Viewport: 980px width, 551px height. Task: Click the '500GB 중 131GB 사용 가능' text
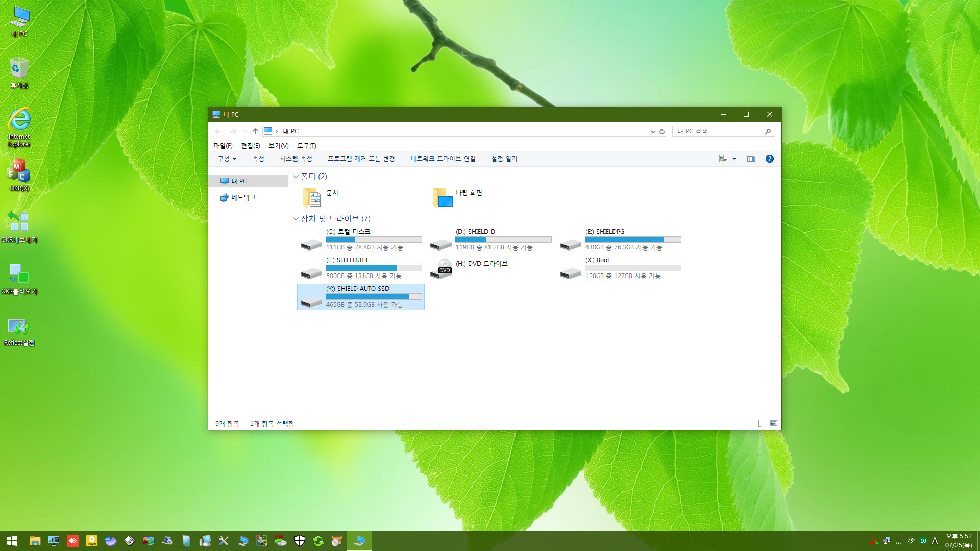pyautogui.click(x=364, y=276)
